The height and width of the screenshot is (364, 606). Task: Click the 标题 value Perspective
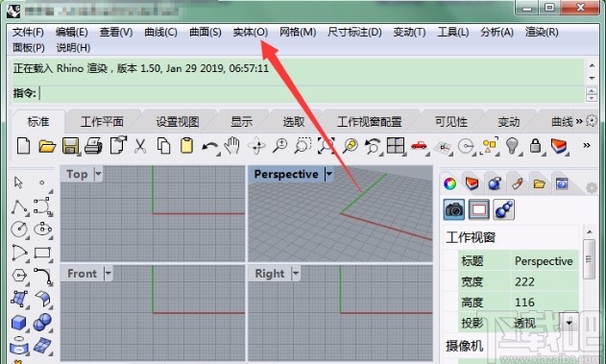point(544,261)
